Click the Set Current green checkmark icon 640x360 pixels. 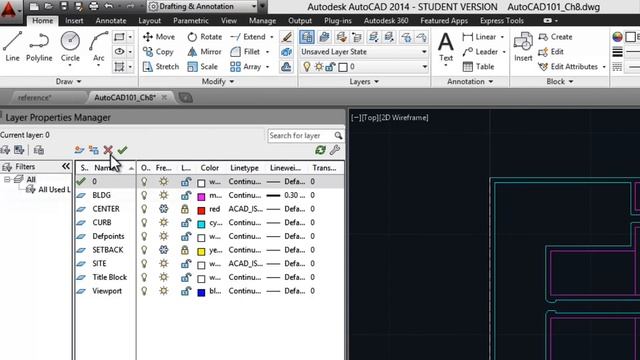pyautogui.click(x=122, y=150)
